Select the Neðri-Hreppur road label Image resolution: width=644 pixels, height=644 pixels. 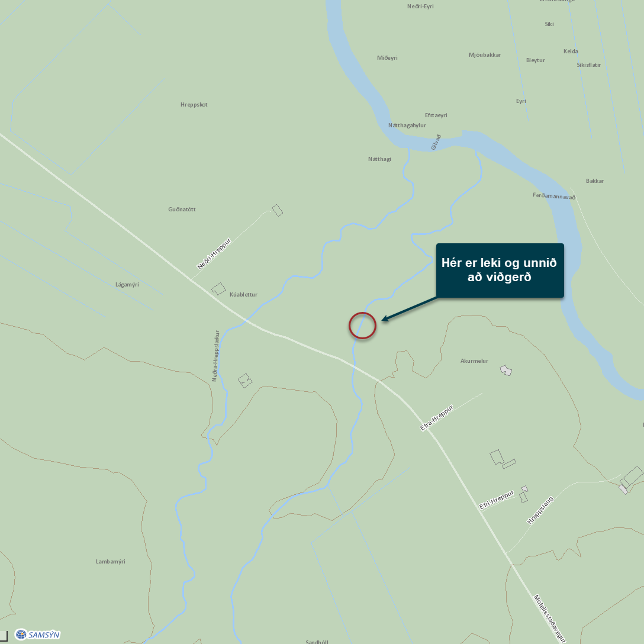(x=214, y=254)
